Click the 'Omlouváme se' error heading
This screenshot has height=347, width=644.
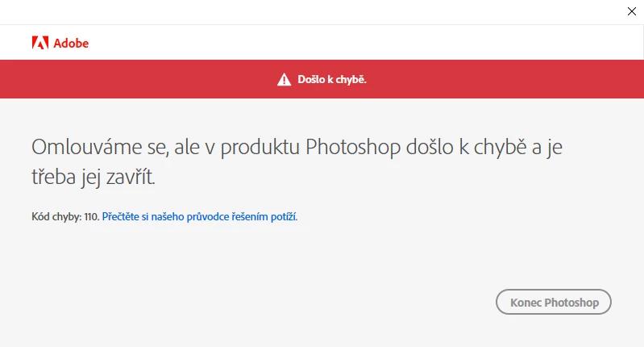click(297, 161)
